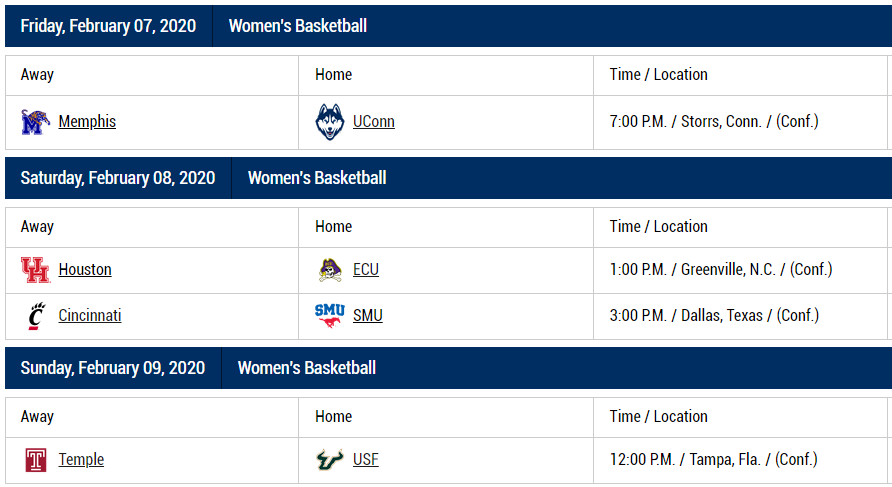This screenshot has height=487, width=892.
Task: Click the SMU Mustangs logo icon
Action: coord(330,315)
